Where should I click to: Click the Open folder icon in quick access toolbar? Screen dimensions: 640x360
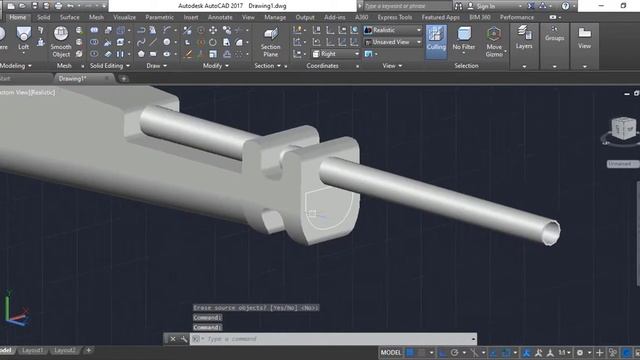(x=22, y=6)
